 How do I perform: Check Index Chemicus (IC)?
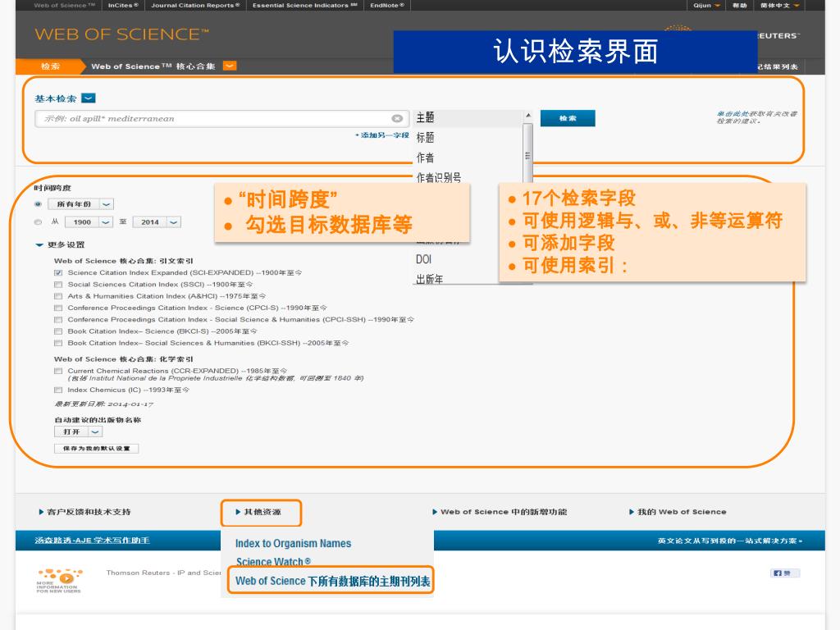[x=58, y=390]
